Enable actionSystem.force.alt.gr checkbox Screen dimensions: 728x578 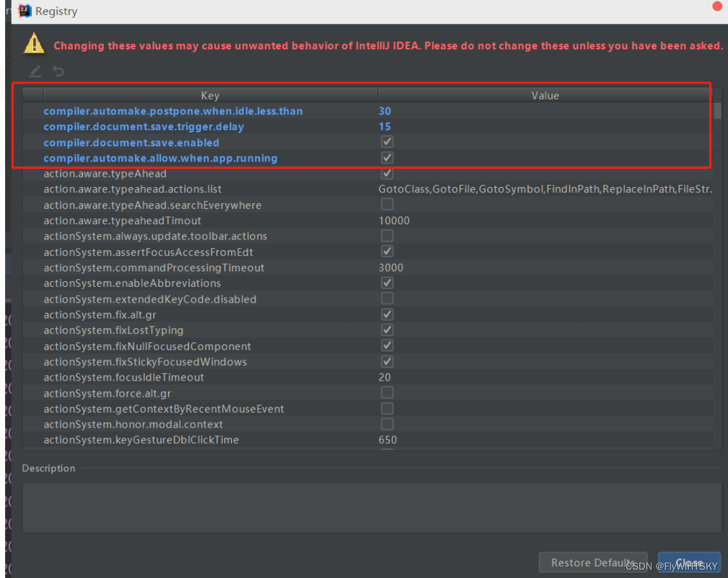[x=387, y=393]
